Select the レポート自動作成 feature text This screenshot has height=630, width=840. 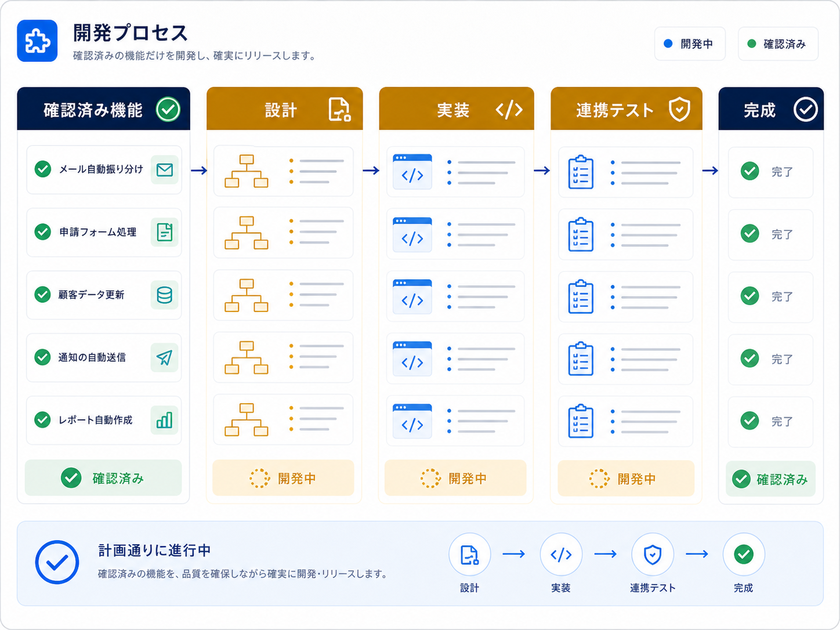tap(95, 420)
